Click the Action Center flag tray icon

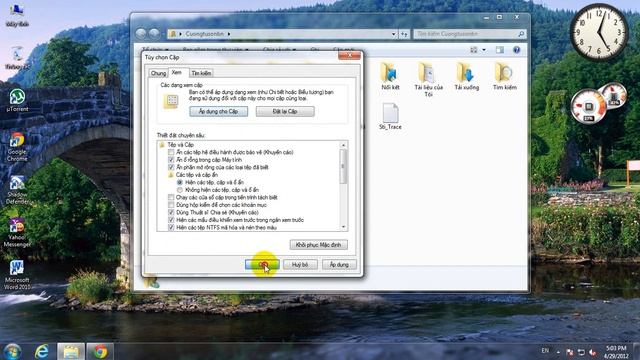pos(570,352)
